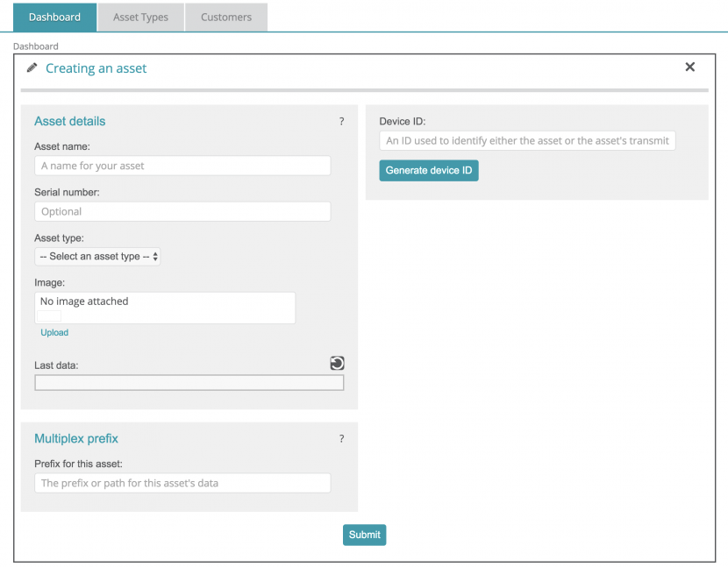728x567 pixels.
Task: Open the Multiplex prefix help question mark
Action: pos(341,439)
